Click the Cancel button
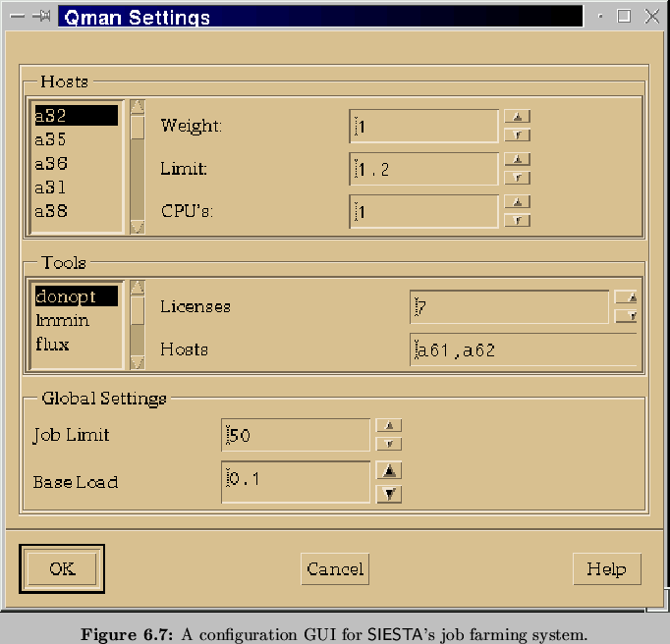Image resolution: width=670 pixels, height=644 pixels. tap(335, 568)
